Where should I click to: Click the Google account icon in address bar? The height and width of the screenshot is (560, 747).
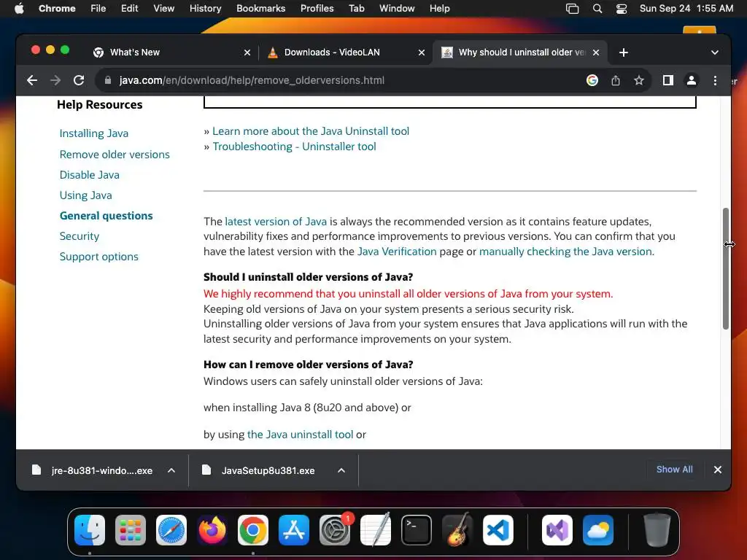[592, 80]
